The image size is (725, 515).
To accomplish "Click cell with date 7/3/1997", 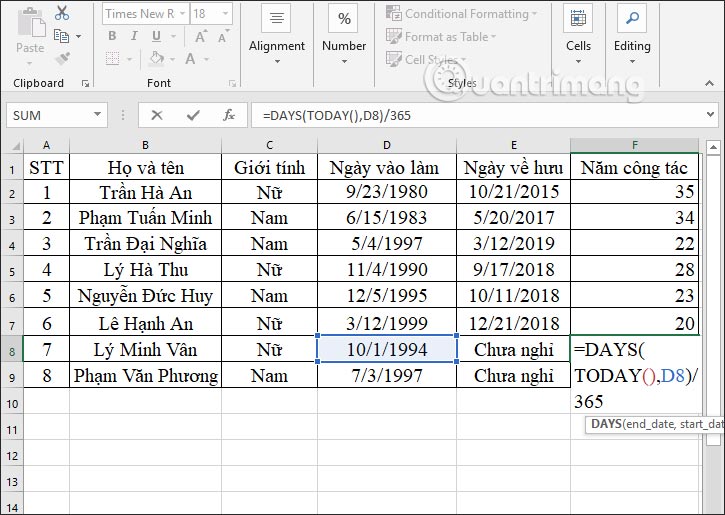I will [387, 375].
